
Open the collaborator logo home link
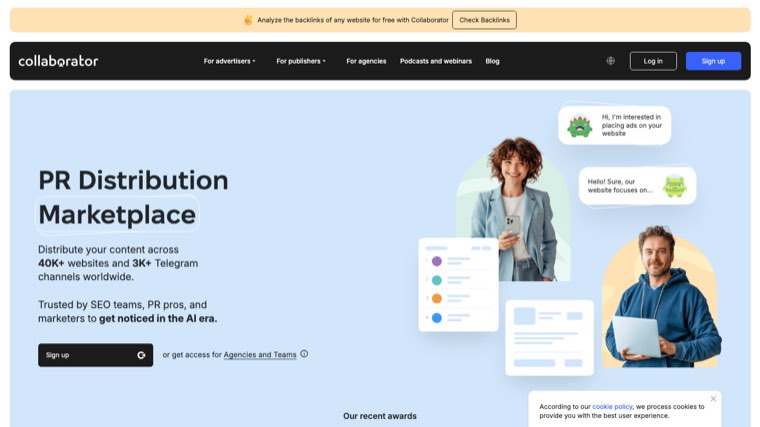click(58, 61)
